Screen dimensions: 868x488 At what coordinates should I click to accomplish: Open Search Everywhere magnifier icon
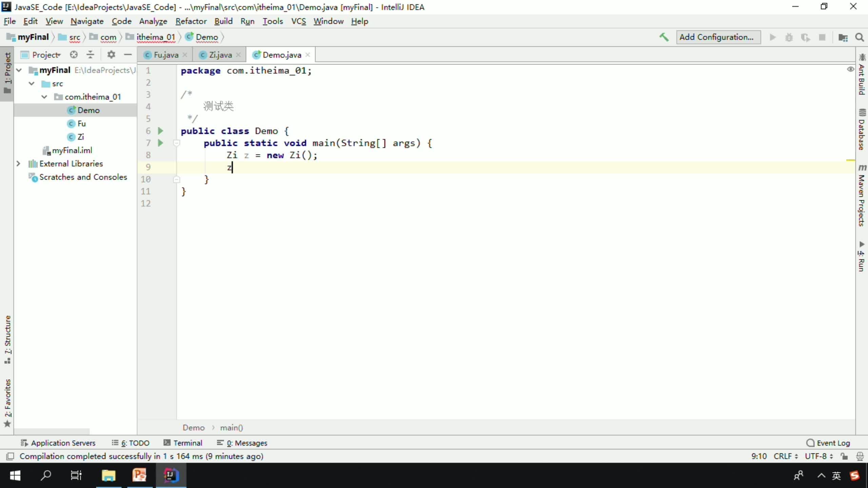(860, 37)
